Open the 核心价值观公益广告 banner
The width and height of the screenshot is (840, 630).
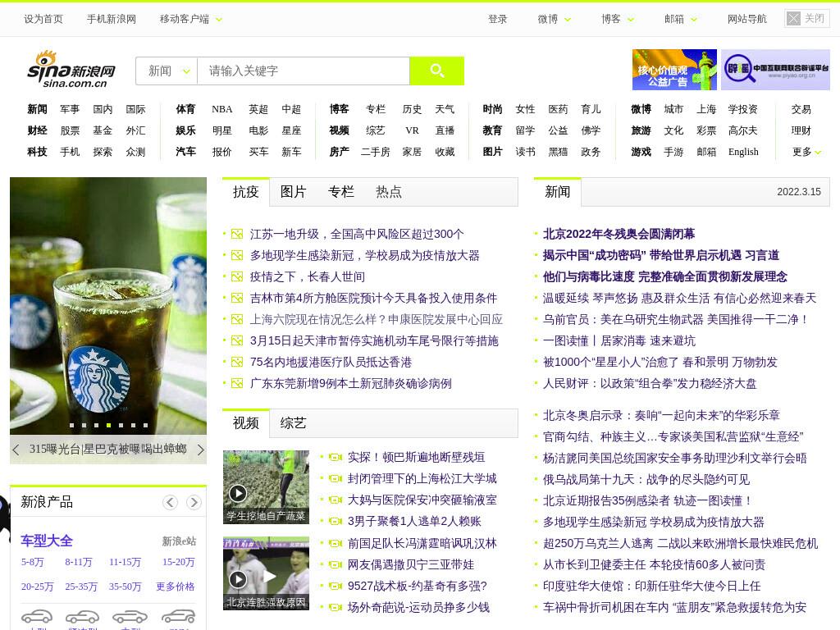tap(674, 70)
